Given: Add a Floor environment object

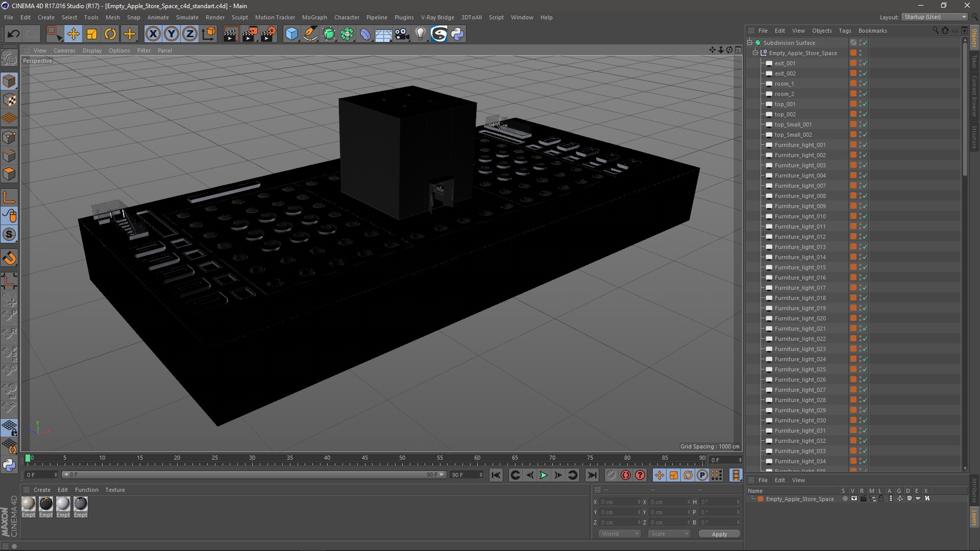Looking at the screenshot, I should click(x=384, y=34).
